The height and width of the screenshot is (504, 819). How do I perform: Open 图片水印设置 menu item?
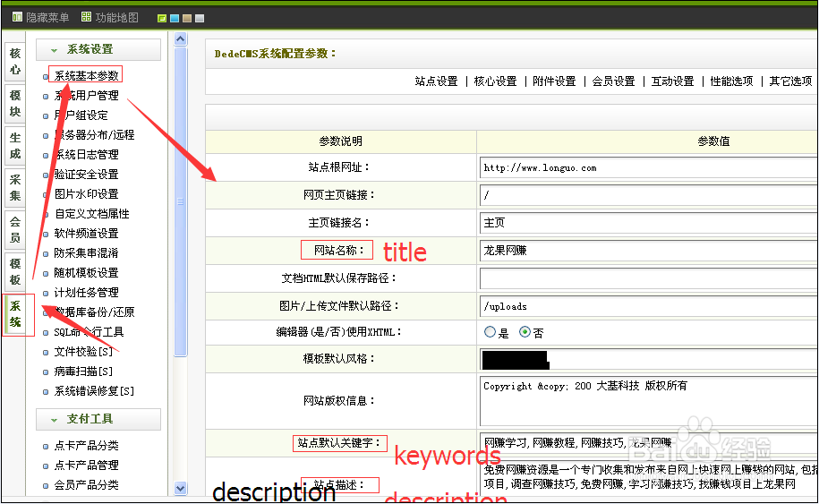(x=87, y=193)
